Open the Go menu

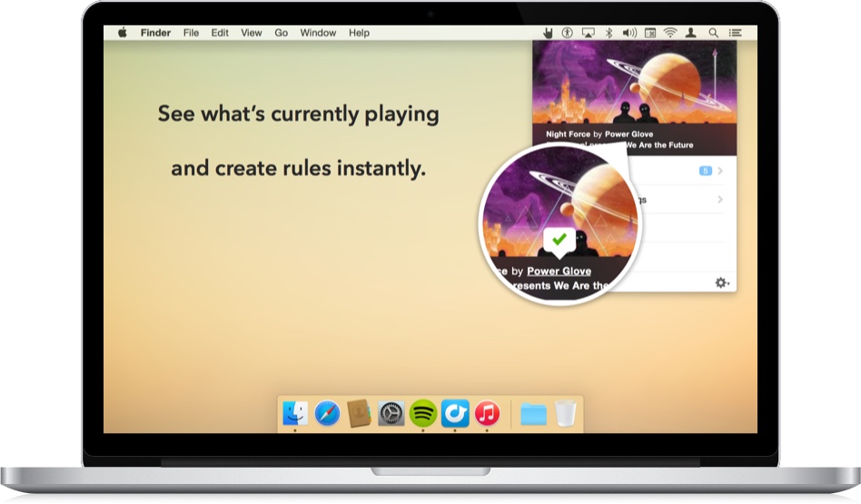[x=282, y=33]
